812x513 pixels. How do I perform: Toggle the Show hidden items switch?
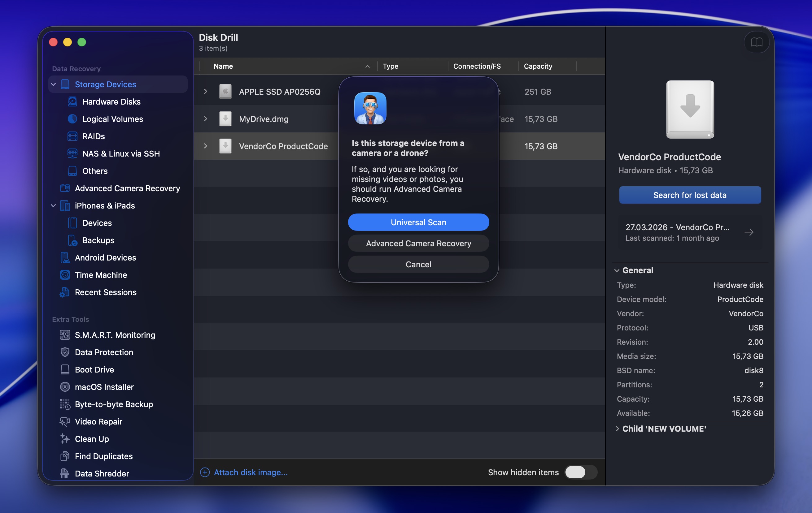[x=581, y=472]
